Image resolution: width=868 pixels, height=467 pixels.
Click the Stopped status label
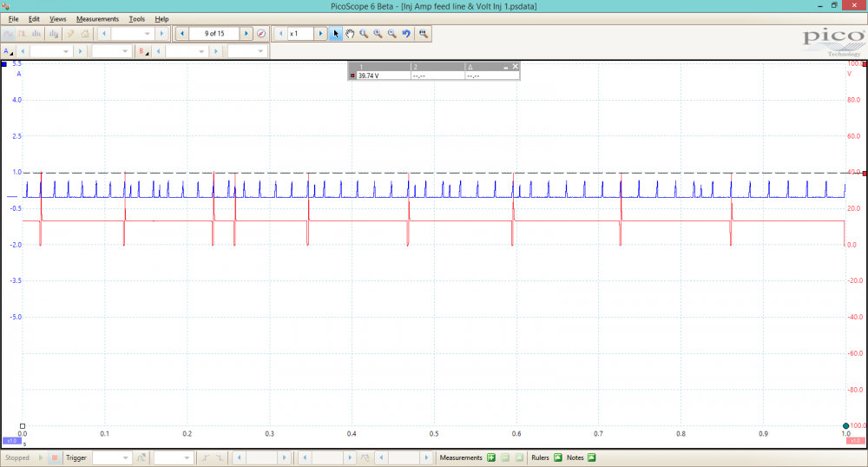click(17, 457)
